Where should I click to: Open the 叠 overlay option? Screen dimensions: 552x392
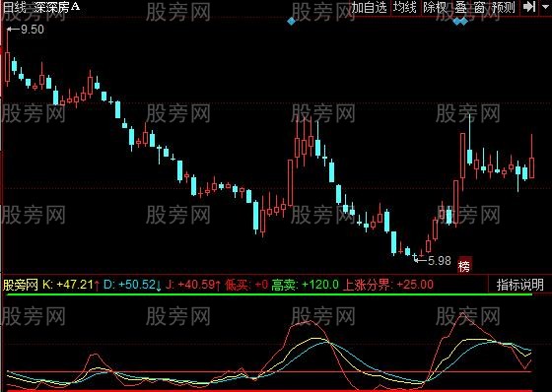[460, 8]
